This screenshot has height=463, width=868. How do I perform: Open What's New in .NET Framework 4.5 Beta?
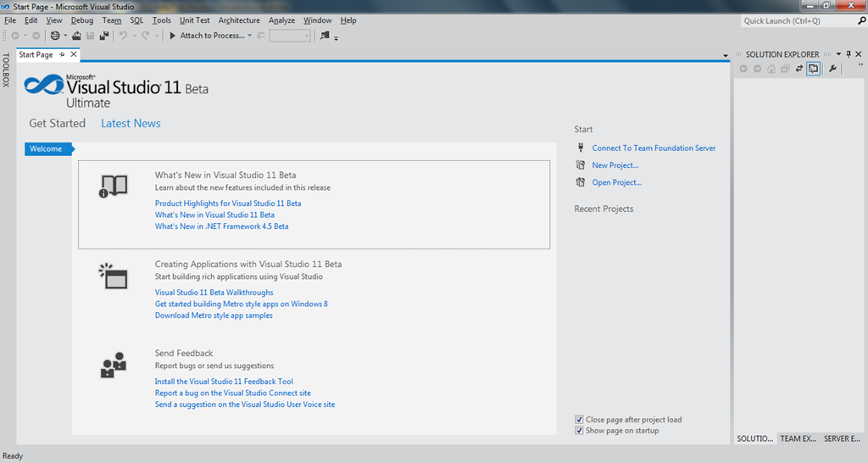(x=221, y=226)
